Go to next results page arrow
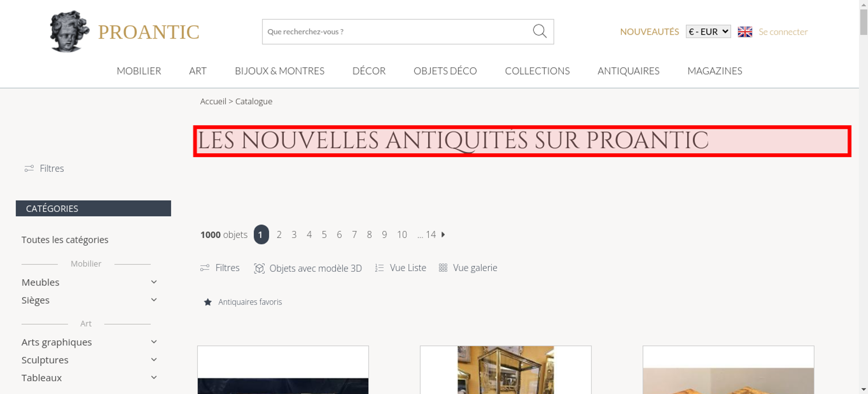This screenshot has width=868, height=394. tap(443, 235)
